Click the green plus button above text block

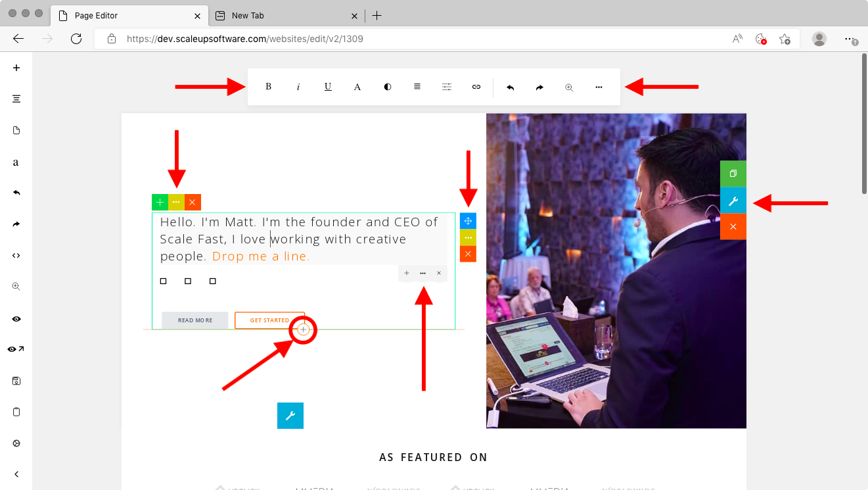tap(160, 202)
